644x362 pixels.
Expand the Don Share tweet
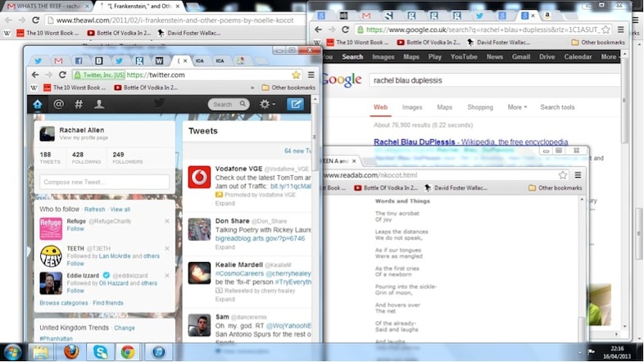click(x=225, y=247)
